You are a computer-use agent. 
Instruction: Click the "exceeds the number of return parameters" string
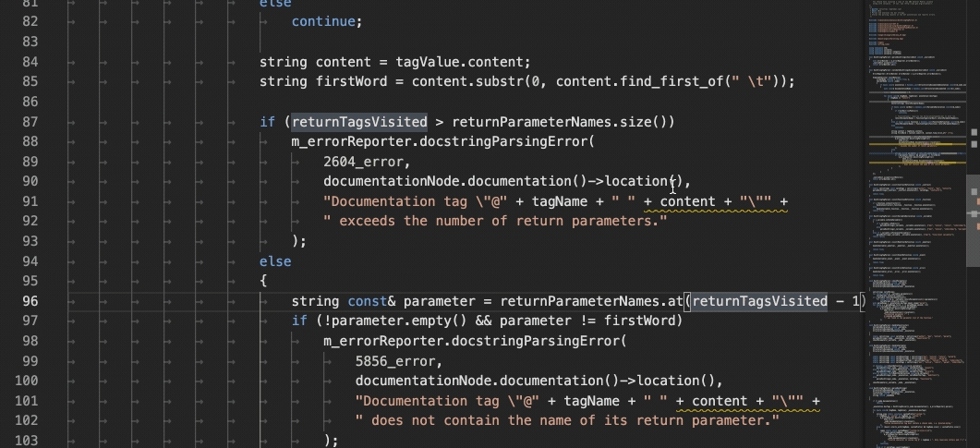point(495,221)
